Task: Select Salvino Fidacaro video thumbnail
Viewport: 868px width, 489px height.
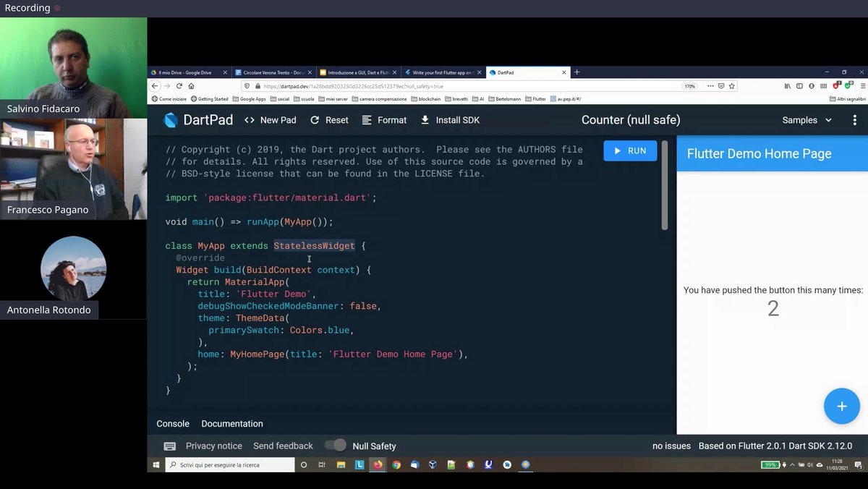Action: pyautogui.click(x=73, y=68)
